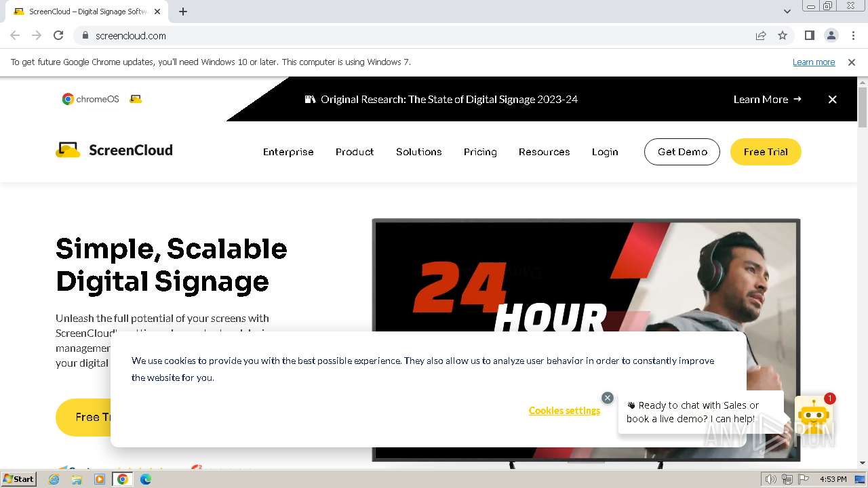868x488 pixels.
Task: Open the Enterprise menu item
Action: click(288, 152)
